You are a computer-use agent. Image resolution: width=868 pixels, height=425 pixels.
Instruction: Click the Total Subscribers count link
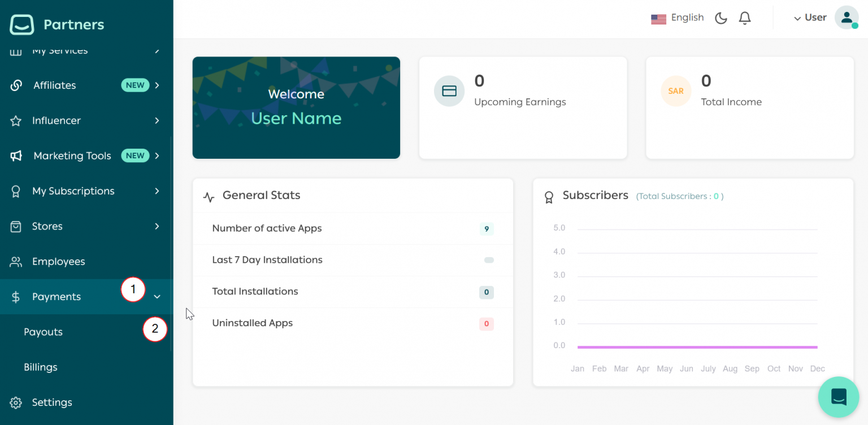click(x=679, y=196)
